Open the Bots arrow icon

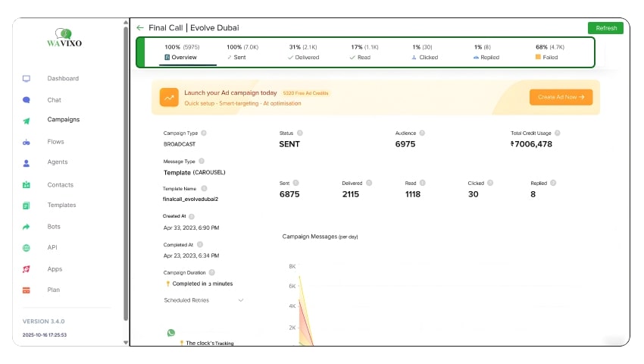(27, 227)
